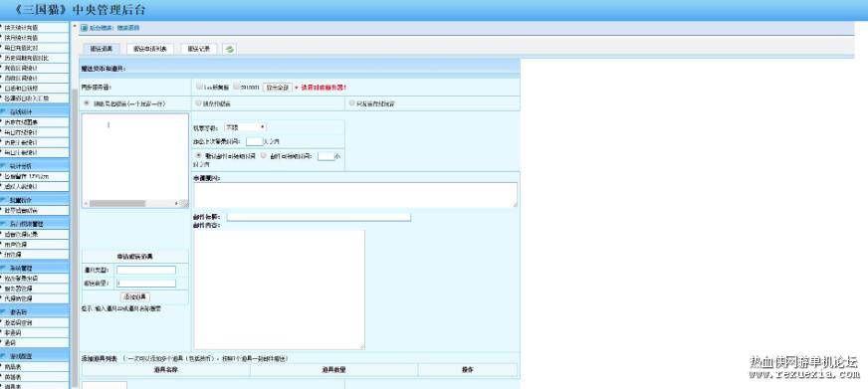
Task: Focus the 道具类型 input field
Action: (146, 270)
